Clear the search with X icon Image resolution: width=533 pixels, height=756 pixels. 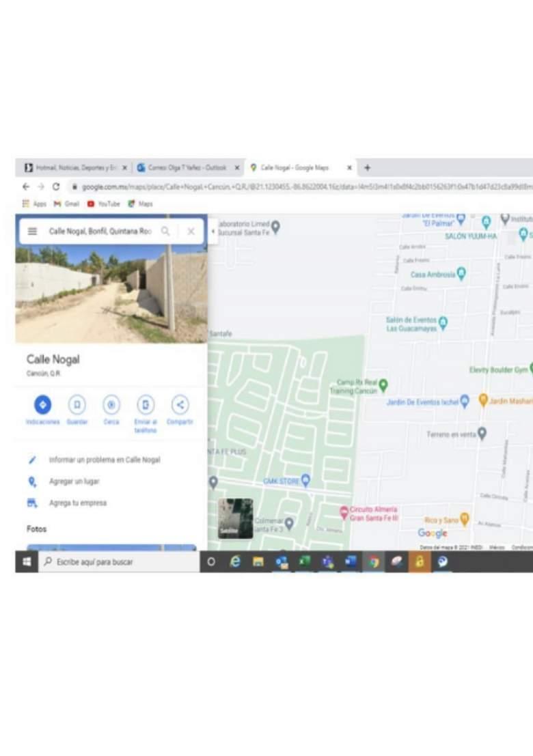click(x=191, y=232)
